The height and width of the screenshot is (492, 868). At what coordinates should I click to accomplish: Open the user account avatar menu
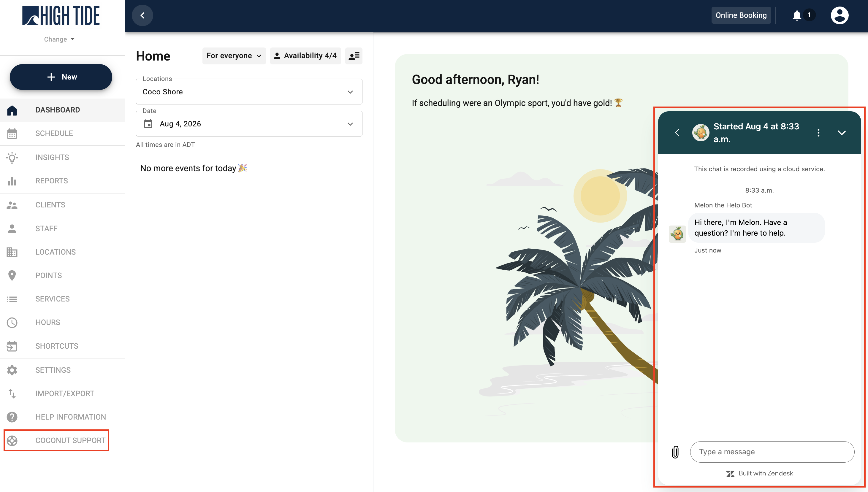coord(840,15)
